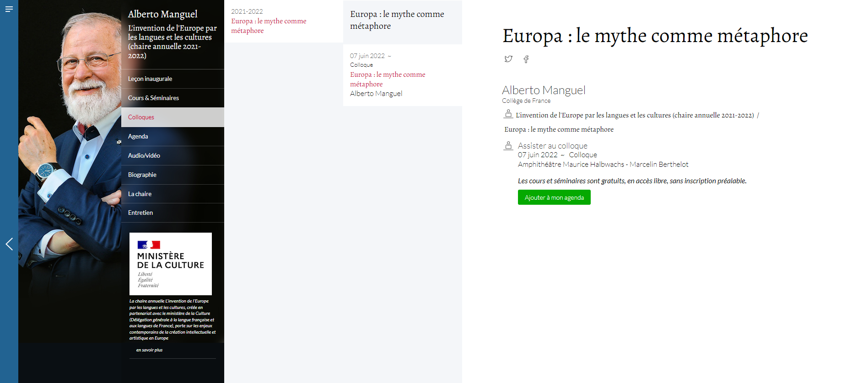Click Alberto Manguel author heading in main content

click(544, 90)
